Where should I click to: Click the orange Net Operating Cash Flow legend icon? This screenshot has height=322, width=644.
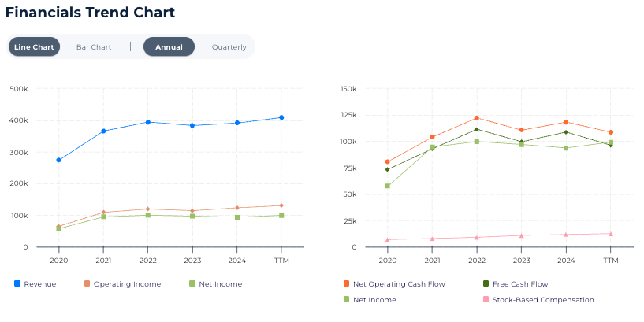[346, 283]
